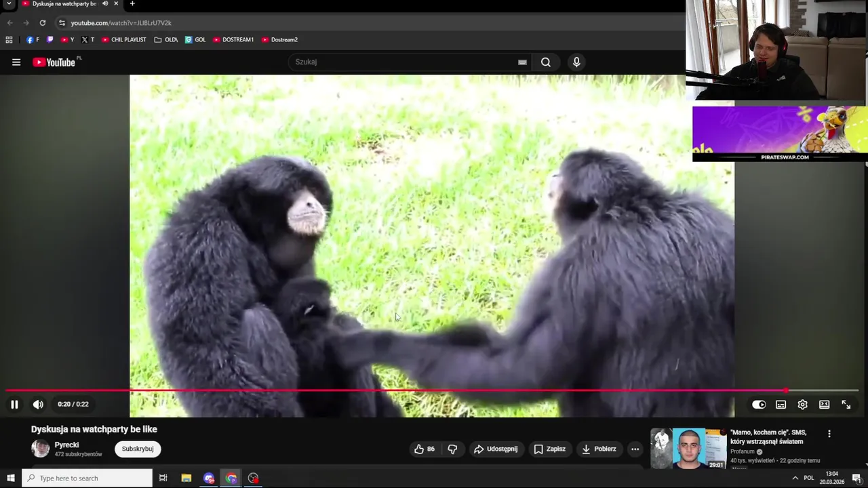Start voice search with microphone
868x488 pixels.
click(576, 62)
